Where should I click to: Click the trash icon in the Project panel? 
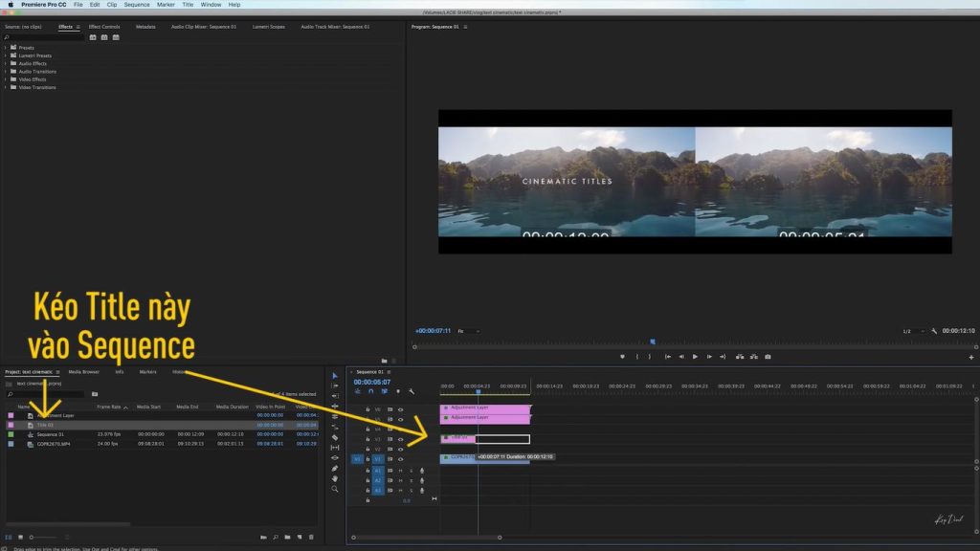pos(312,537)
